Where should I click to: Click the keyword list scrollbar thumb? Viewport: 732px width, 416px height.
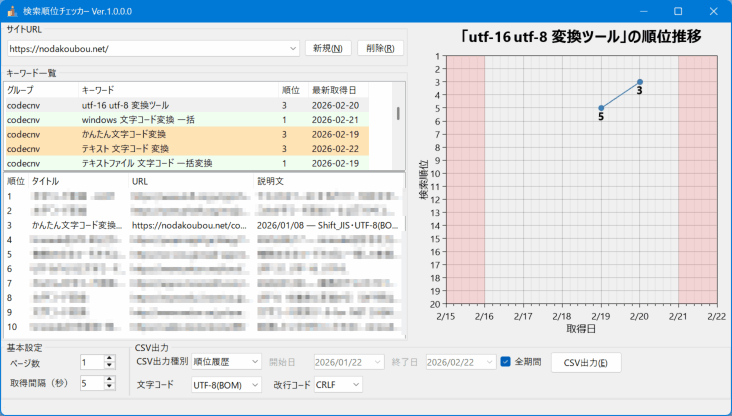click(x=398, y=113)
